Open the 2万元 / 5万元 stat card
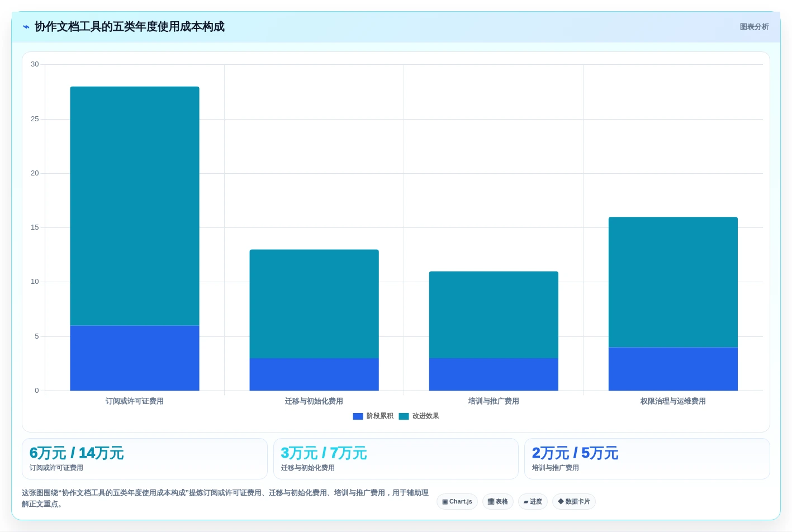 [x=647, y=459]
